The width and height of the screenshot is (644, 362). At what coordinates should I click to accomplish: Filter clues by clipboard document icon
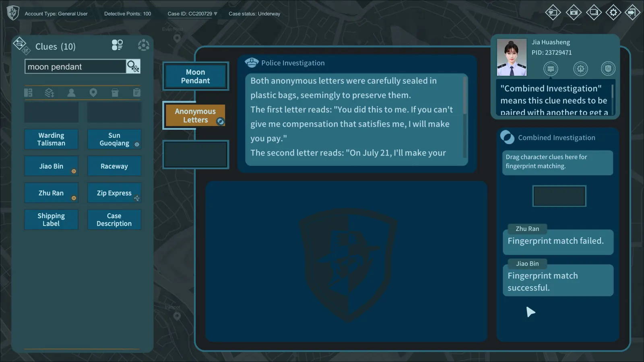point(137,93)
